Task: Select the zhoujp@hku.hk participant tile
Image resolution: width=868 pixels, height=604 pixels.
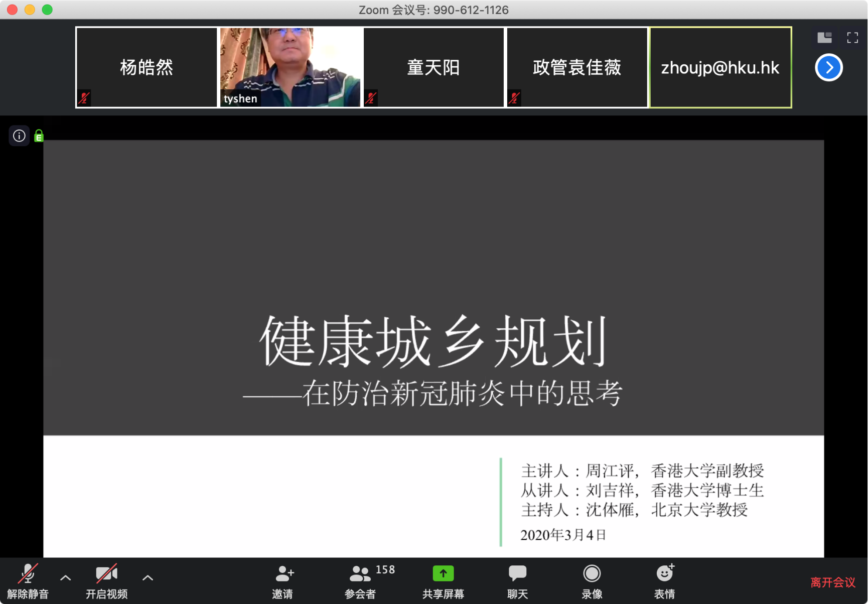Action: [x=720, y=67]
